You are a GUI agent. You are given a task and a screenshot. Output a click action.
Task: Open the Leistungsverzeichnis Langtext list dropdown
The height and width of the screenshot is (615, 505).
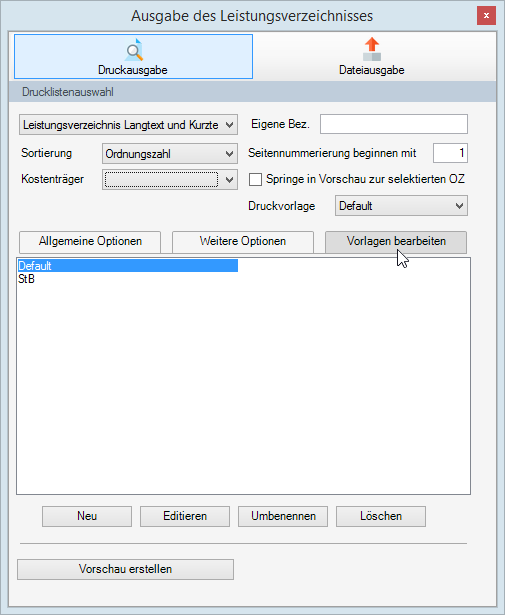[129, 125]
